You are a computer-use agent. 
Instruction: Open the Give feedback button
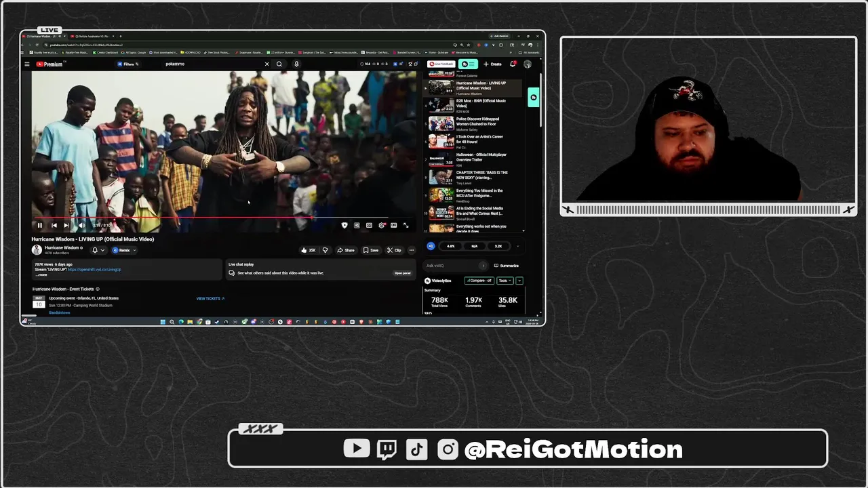coord(441,64)
